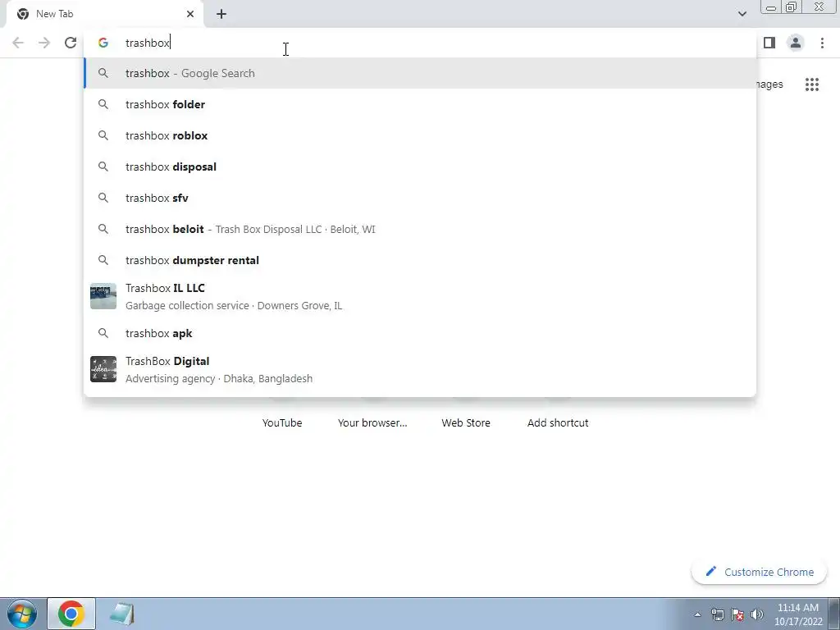The height and width of the screenshot is (630, 840).
Task: Choose 'trashbox - Google Search' suggestion
Action: [x=420, y=73]
